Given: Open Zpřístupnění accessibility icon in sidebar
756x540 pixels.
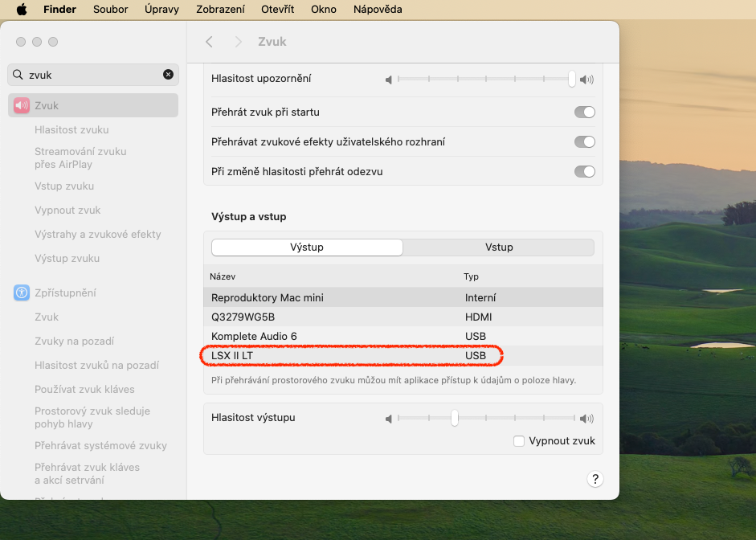Looking at the screenshot, I should [x=22, y=292].
